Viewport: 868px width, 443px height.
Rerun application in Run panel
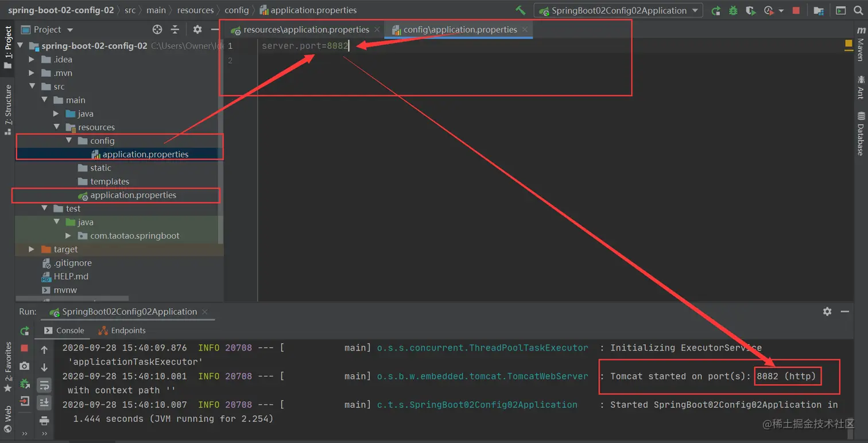[x=25, y=331]
